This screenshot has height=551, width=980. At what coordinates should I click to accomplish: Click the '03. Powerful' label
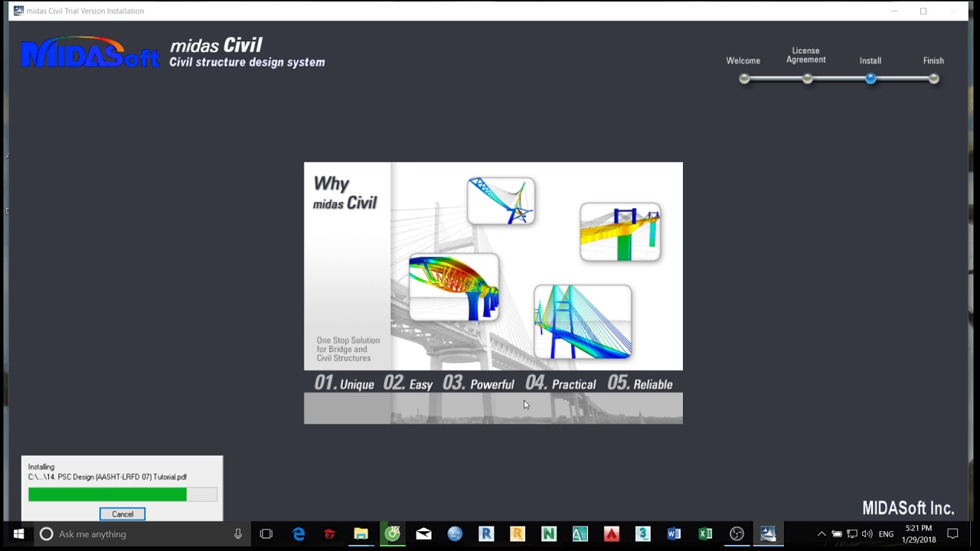479,383
